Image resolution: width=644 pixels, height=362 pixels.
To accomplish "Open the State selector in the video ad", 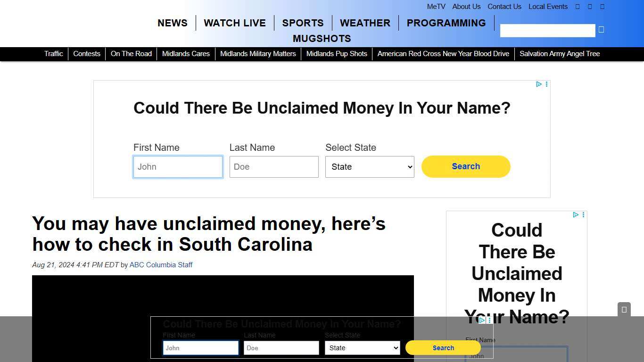I will tap(362, 348).
